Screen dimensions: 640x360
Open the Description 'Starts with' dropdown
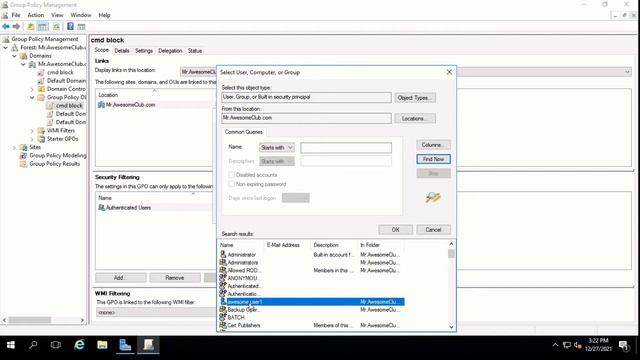(277, 161)
